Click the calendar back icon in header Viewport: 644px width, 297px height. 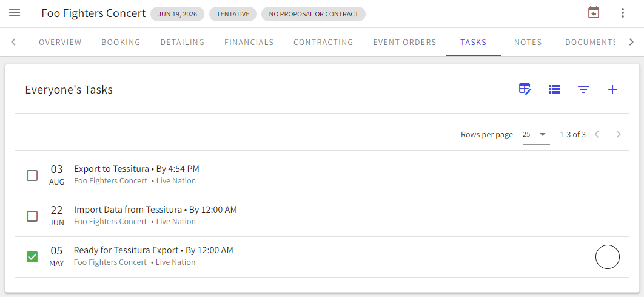pos(594,13)
